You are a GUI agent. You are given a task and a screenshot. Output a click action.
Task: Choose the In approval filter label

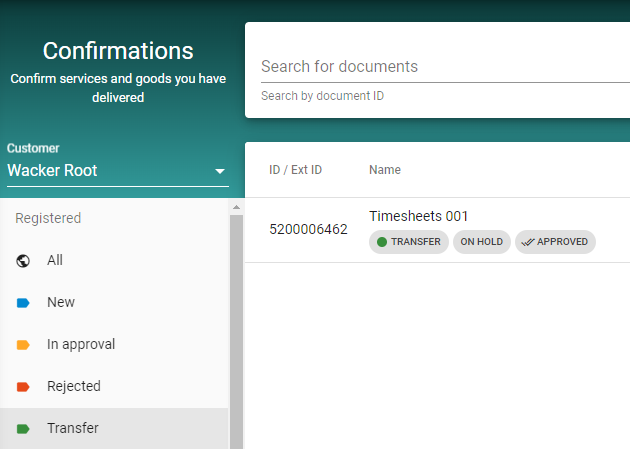pos(81,344)
